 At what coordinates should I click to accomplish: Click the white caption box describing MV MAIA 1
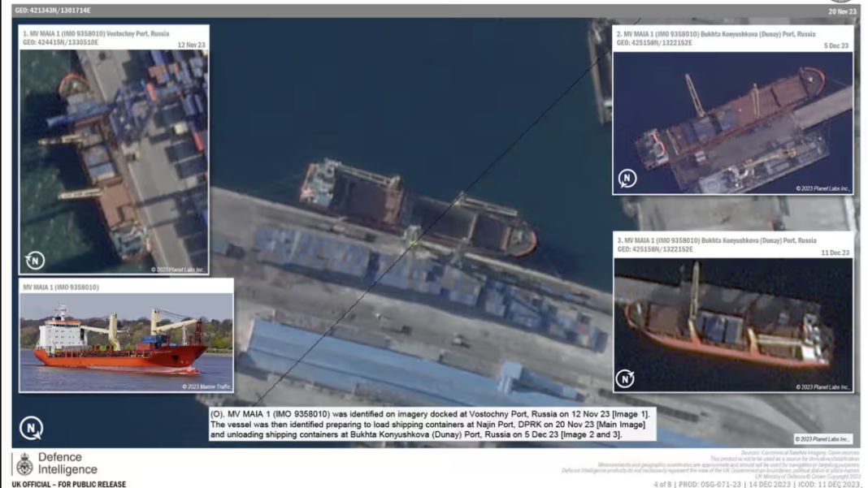[x=431, y=425]
